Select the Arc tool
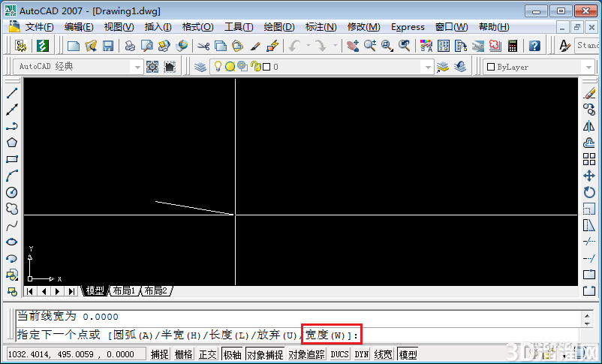602x364 pixels. click(x=12, y=176)
